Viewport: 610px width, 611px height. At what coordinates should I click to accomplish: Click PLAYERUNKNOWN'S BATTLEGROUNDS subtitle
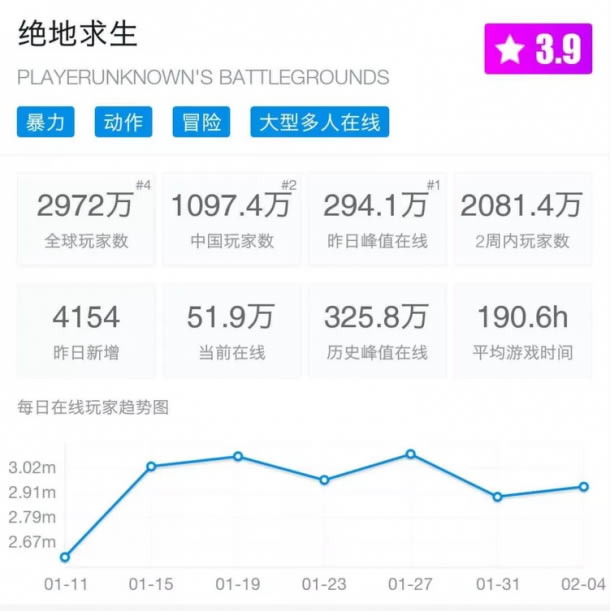coord(203,77)
